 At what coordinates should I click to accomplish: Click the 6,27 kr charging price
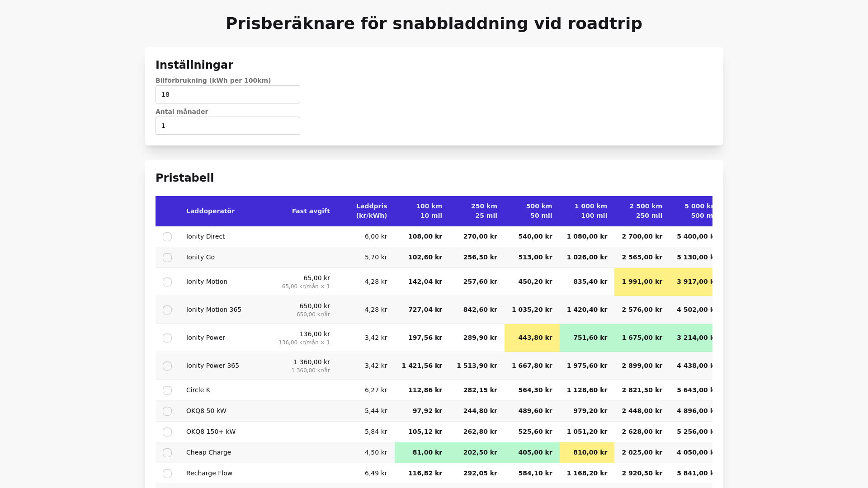(x=376, y=390)
